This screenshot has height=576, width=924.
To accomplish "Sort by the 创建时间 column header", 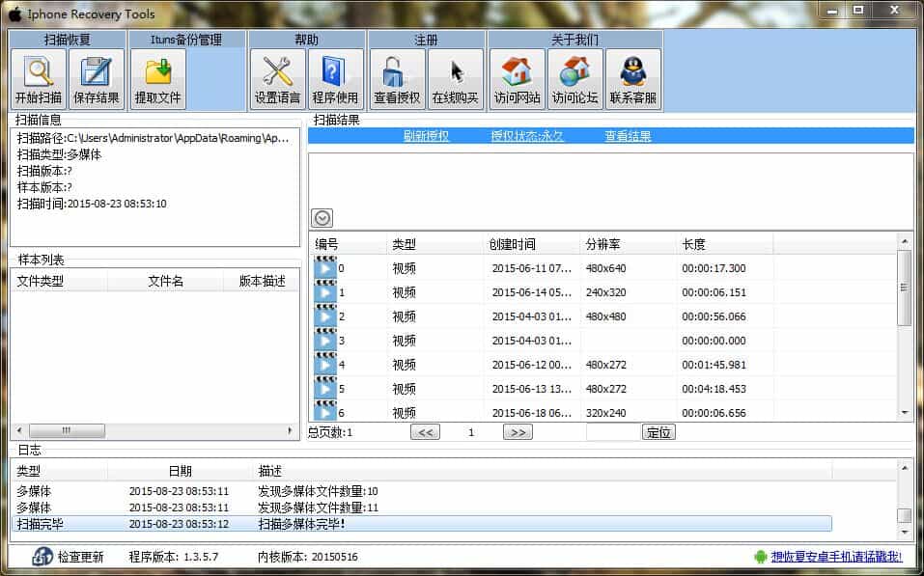I will tap(532, 244).
